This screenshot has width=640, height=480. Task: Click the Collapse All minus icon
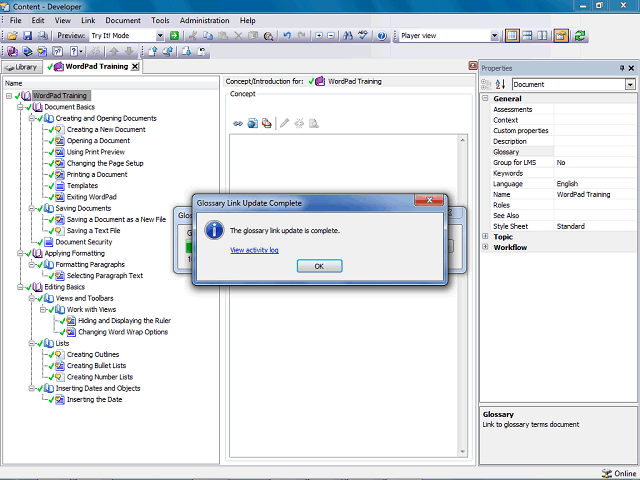(x=331, y=36)
